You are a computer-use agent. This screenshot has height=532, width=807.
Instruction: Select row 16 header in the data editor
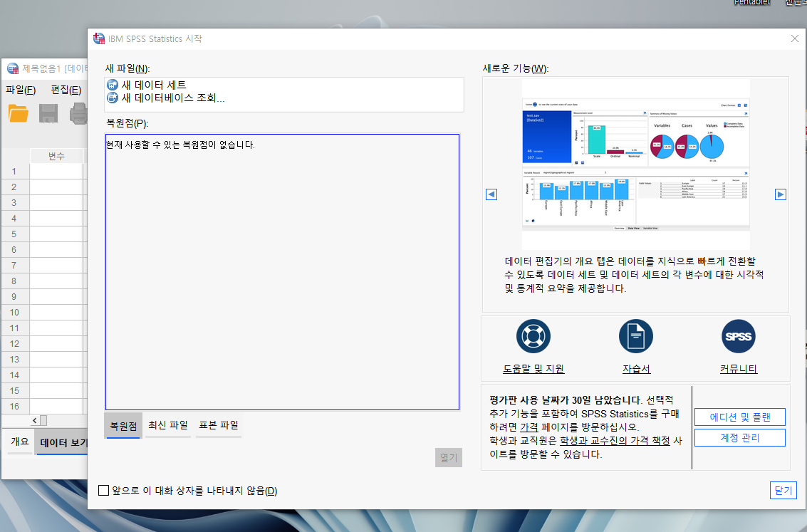pyautogui.click(x=15, y=407)
